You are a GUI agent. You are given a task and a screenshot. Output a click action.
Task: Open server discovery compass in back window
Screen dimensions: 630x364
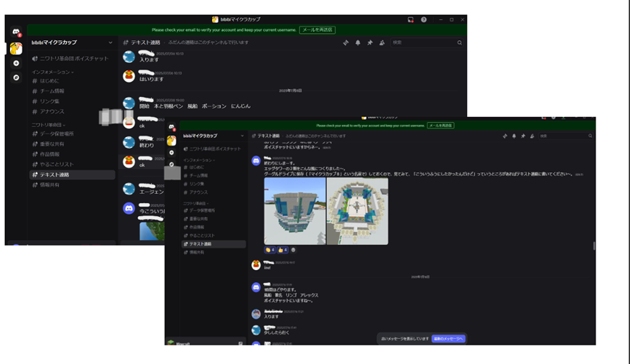(16, 78)
